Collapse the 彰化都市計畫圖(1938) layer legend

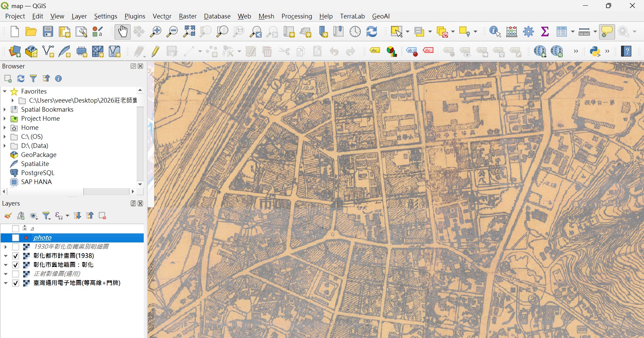6,256
